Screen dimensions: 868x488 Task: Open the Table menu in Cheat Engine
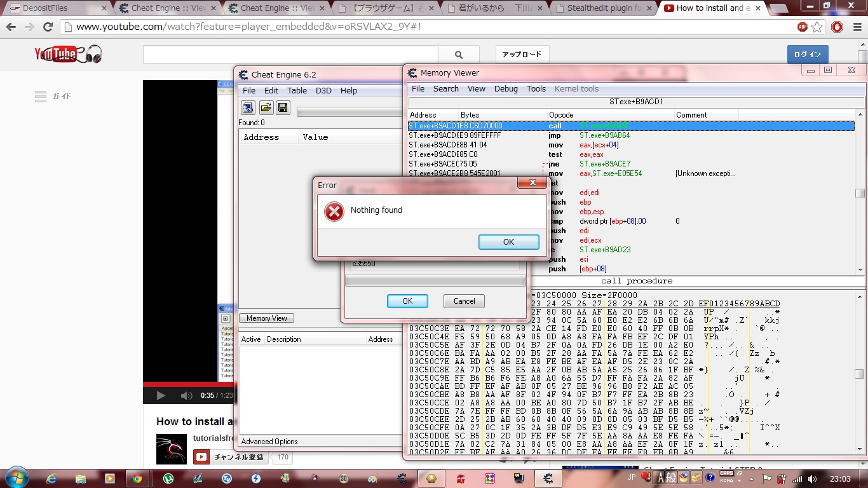click(x=297, y=91)
